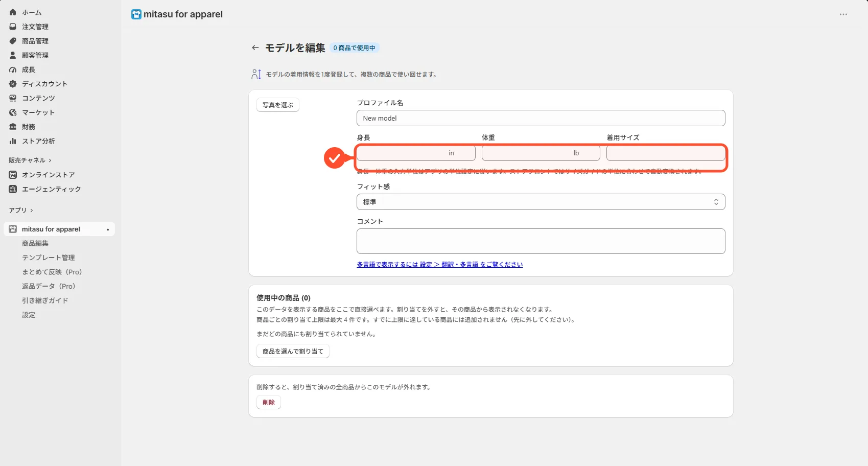Click the red 削除 button
The width and height of the screenshot is (868, 466).
point(269,402)
